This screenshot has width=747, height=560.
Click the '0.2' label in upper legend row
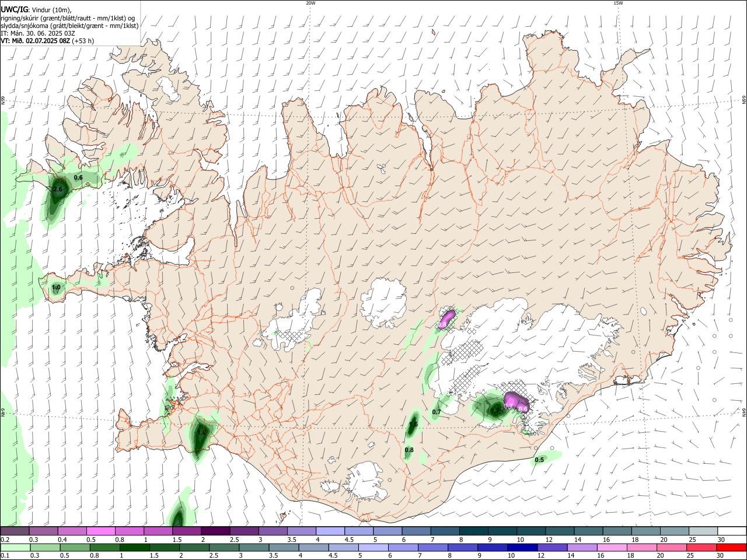pos(5,539)
